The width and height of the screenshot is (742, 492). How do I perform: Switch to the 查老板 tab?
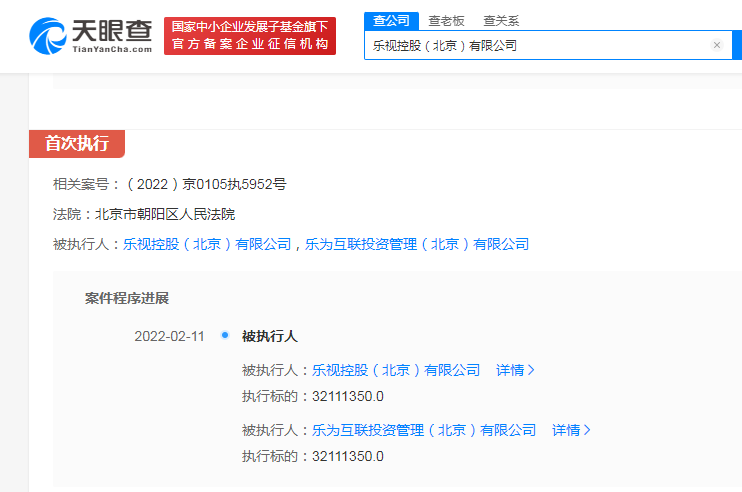446,20
